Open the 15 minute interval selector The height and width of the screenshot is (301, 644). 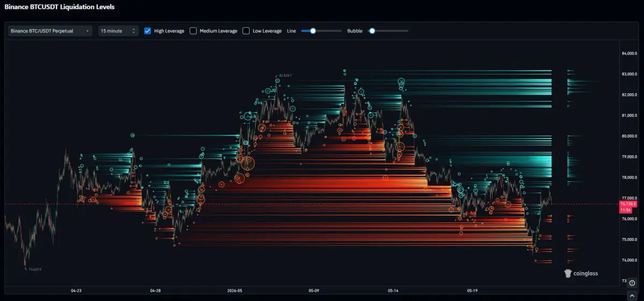click(118, 31)
